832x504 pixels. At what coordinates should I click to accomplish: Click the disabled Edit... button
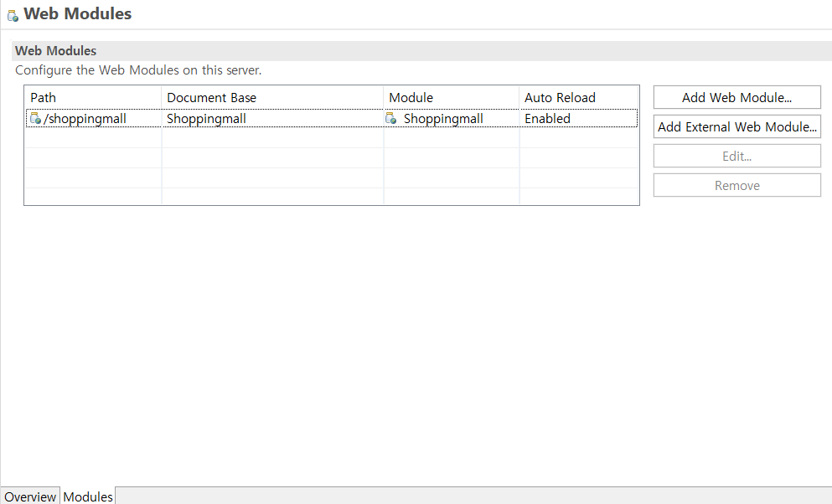(x=736, y=156)
